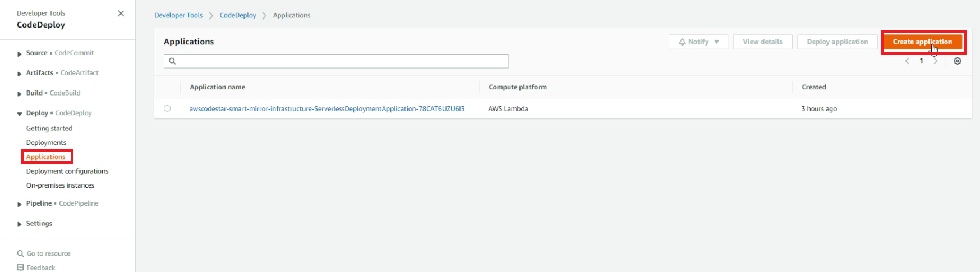Screen dimensions: 980x272
Task: Focus the Applications search input field
Action: click(x=337, y=61)
